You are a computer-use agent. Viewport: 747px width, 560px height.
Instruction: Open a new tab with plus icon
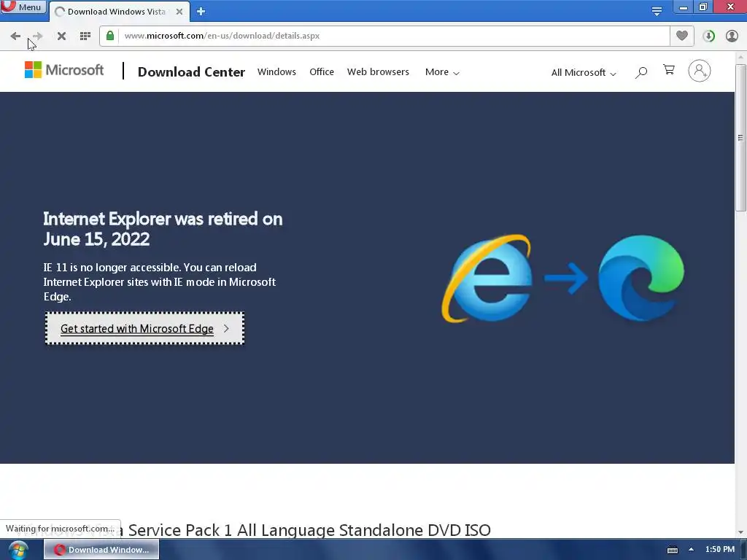[201, 12]
